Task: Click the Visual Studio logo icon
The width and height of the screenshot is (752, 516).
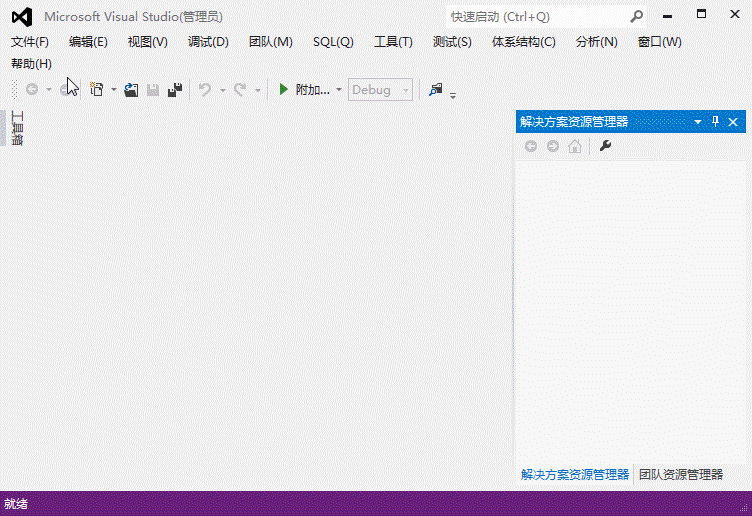Action: click(22, 17)
